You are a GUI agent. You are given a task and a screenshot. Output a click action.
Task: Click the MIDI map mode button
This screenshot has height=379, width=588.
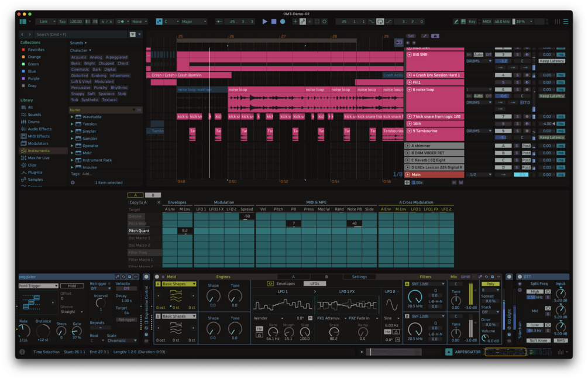click(487, 22)
